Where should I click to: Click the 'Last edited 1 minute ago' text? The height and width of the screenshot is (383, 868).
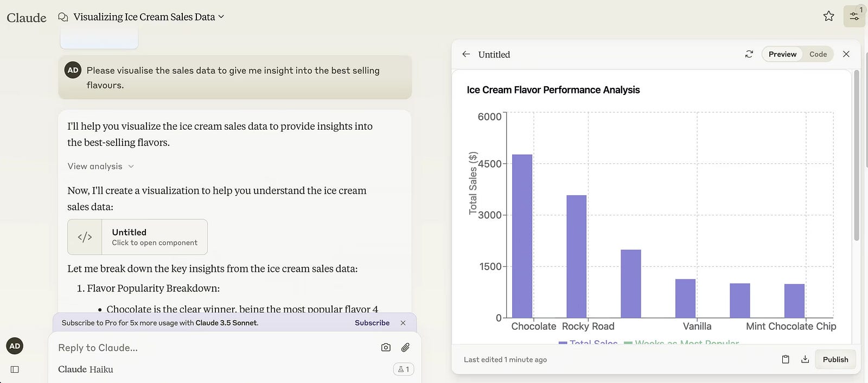(505, 360)
